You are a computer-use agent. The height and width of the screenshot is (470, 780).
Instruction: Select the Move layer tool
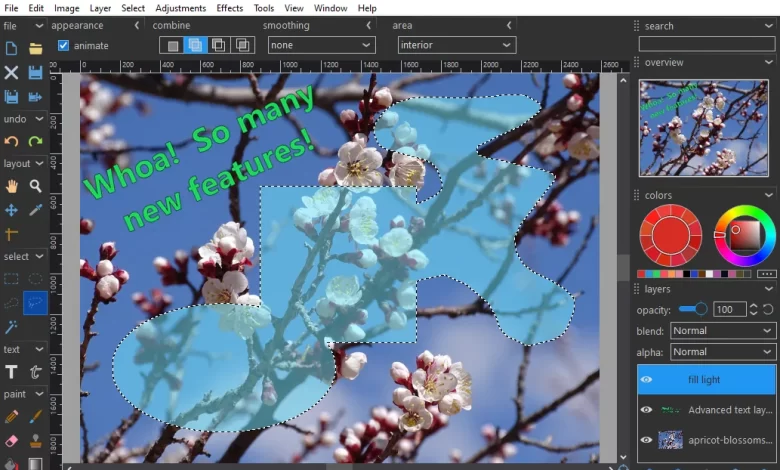11,210
